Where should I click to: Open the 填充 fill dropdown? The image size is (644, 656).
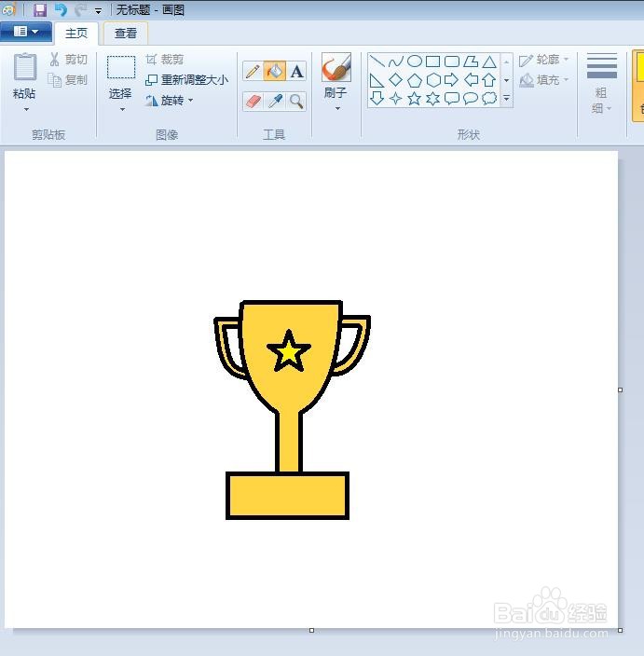(544, 79)
